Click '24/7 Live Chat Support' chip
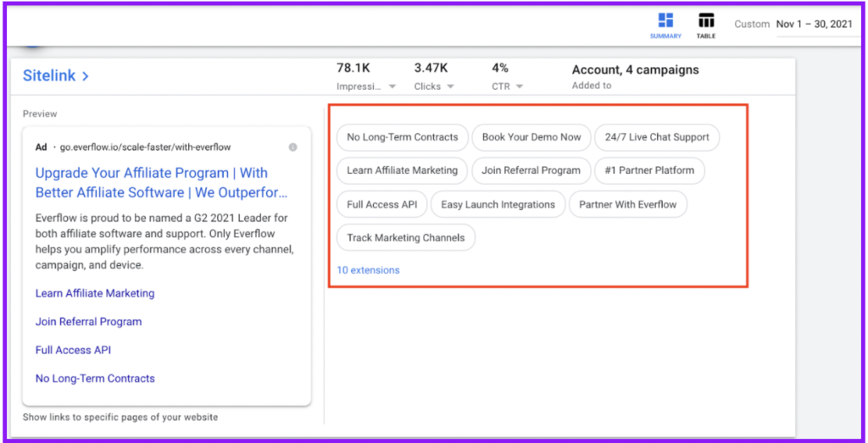The width and height of the screenshot is (868, 443). coord(657,137)
